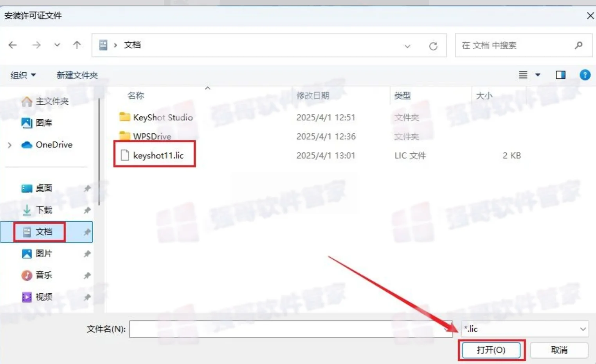
Task: Click the pin icon beside 视频
Action: pos(87,298)
